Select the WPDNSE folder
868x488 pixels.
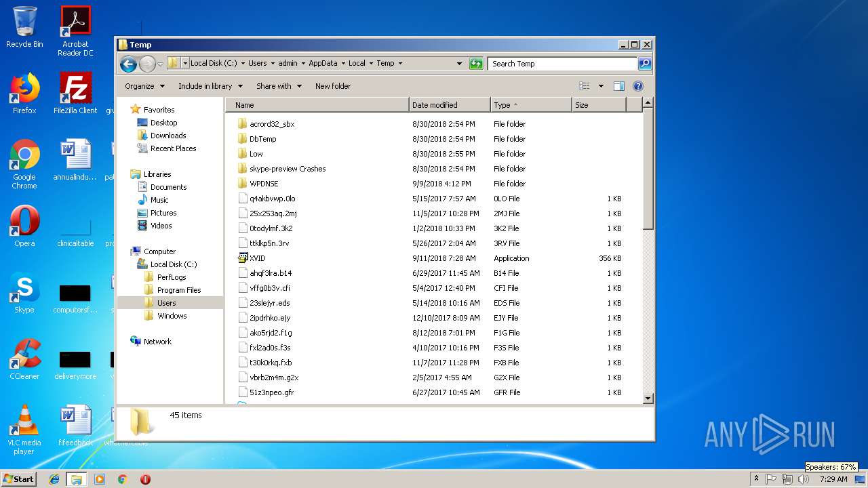(264, 184)
